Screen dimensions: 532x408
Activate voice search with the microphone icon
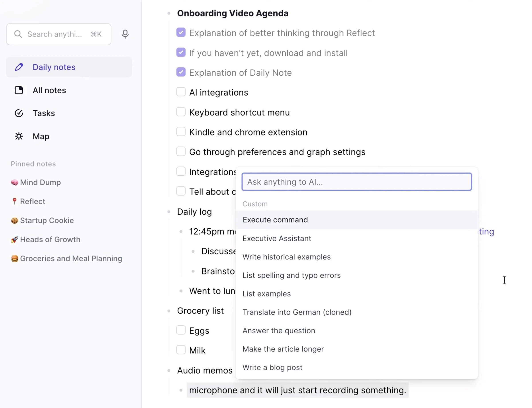(125, 34)
